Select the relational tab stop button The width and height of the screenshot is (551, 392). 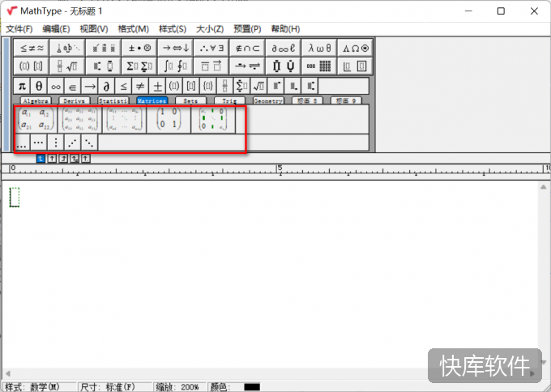point(75,159)
